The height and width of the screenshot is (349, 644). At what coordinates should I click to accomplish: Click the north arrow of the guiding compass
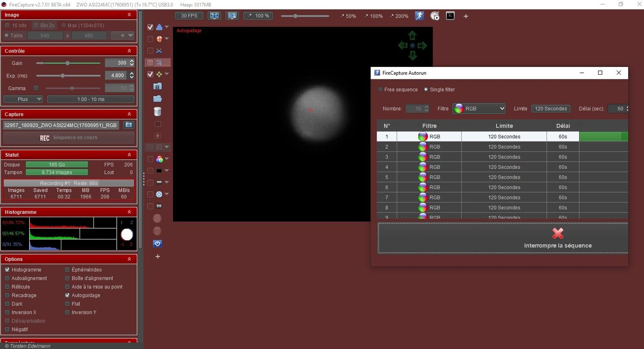pyautogui.click(x=412, y=35)
